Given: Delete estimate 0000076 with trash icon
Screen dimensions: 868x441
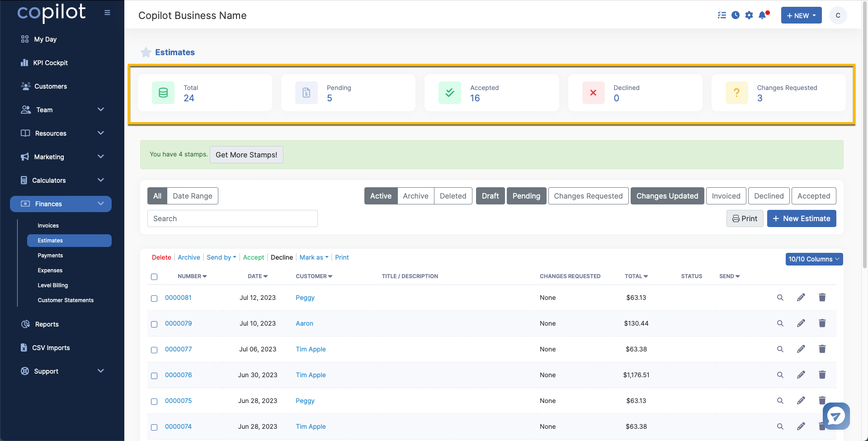Looking at the screenshot, I should click(822, 375).
